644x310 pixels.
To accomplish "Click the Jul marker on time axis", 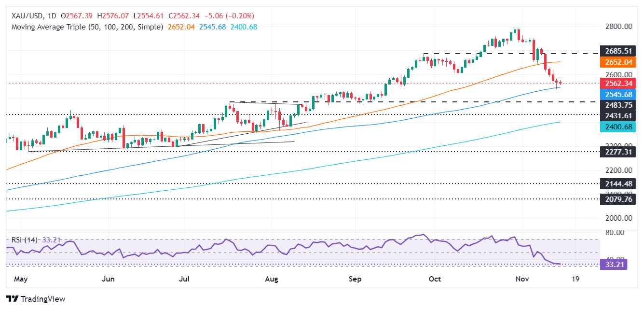I will (185, 279).
